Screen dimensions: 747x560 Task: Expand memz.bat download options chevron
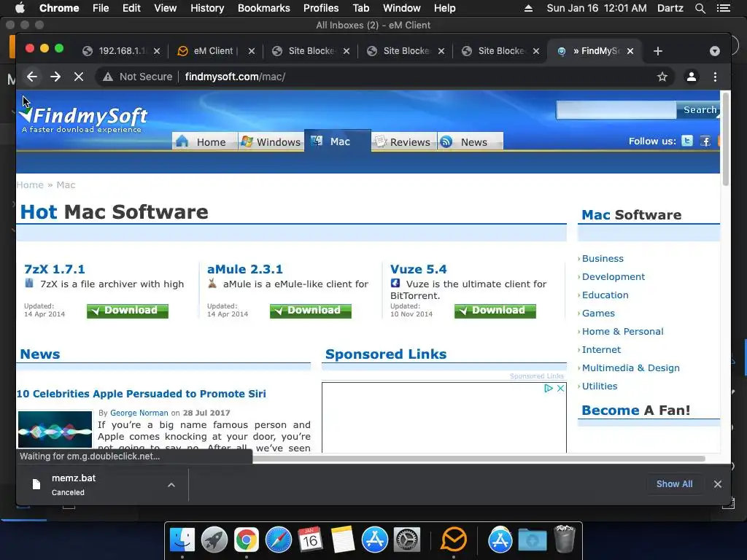click(171, 485)
